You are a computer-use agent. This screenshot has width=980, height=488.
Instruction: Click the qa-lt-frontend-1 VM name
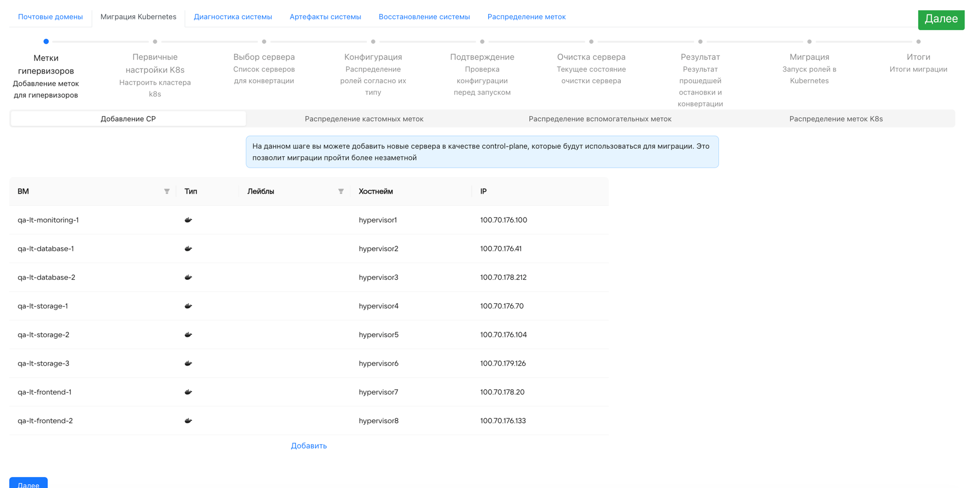tap(45, 392)
